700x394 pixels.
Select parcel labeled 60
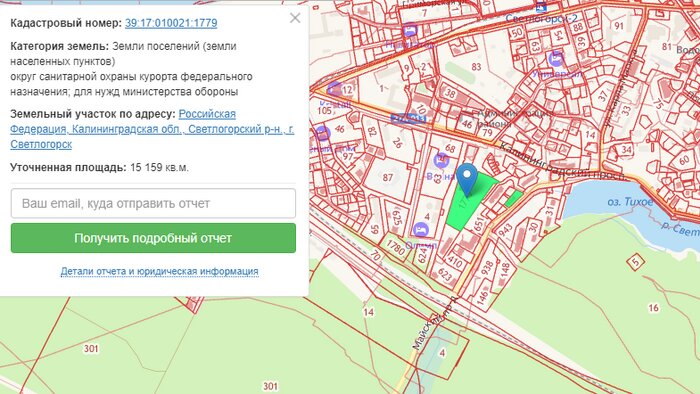coord(683,160)
